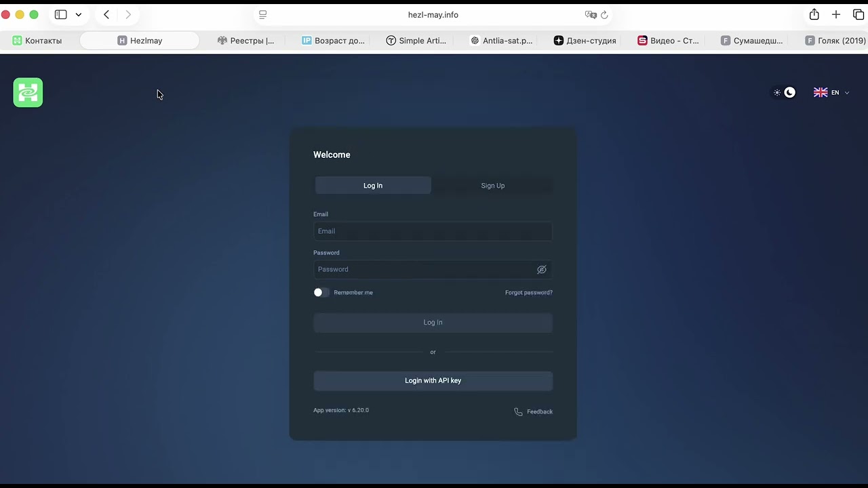Show the tab overview icon
868x488 pixels.
coord(859,15)
